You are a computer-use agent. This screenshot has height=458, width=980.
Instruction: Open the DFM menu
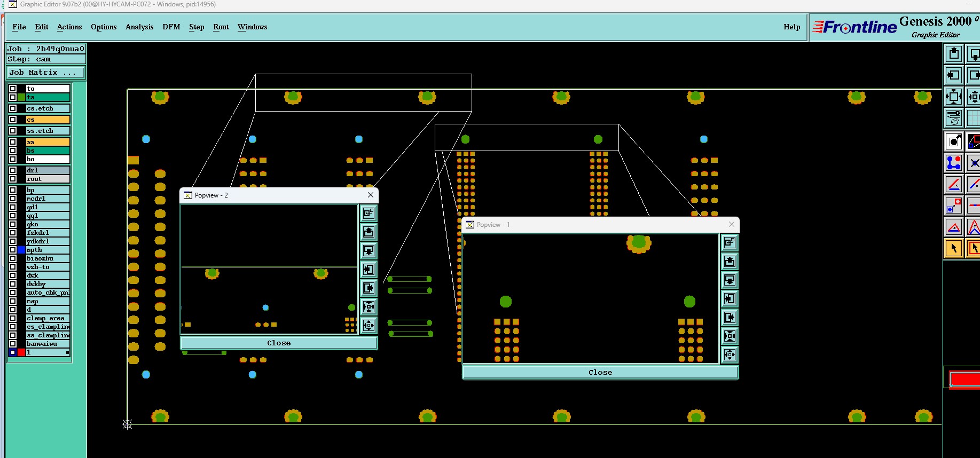[171, 27]
